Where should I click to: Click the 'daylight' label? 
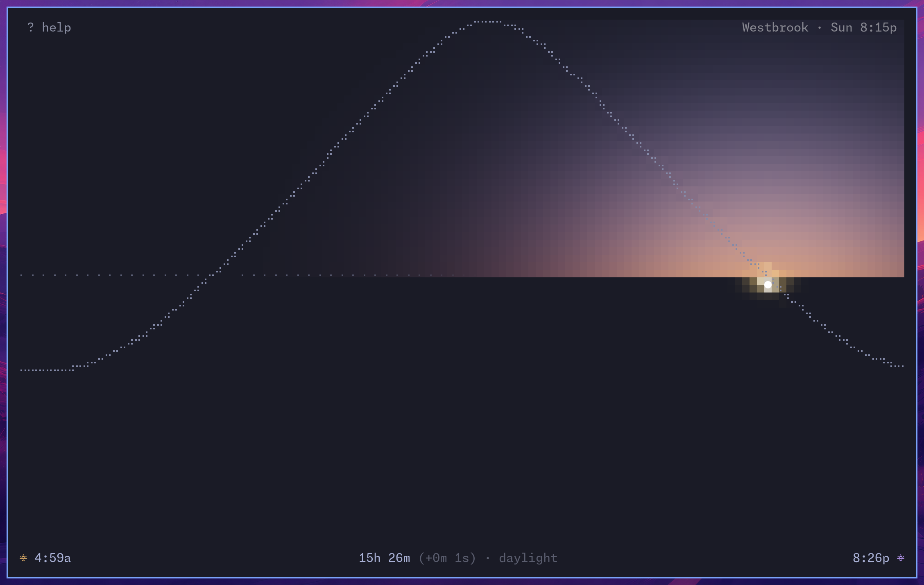(528, 558)
